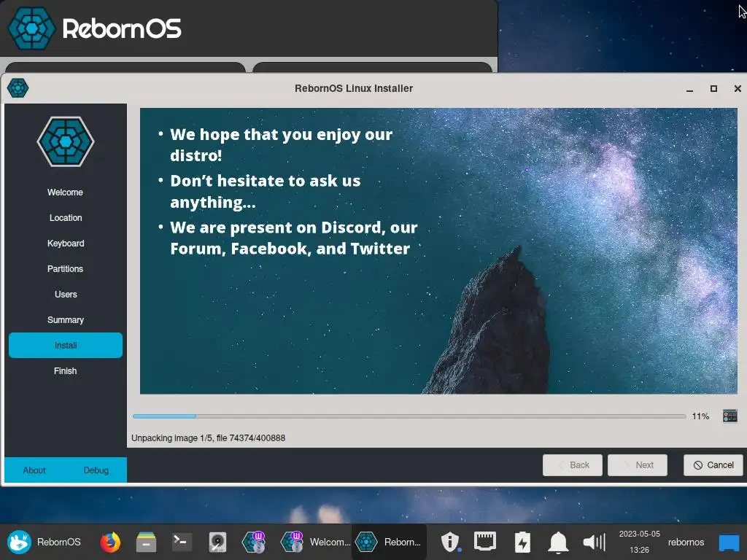The width and height of the screenshot is (747, 560).
Task: Click the volume speaker tray icon
Action: point(594,542)
